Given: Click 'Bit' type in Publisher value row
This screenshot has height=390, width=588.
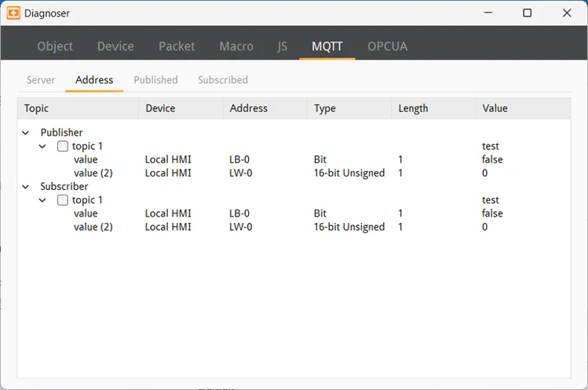Looking at the screenshot, I should pyautogui.click(x=320, y=159).
